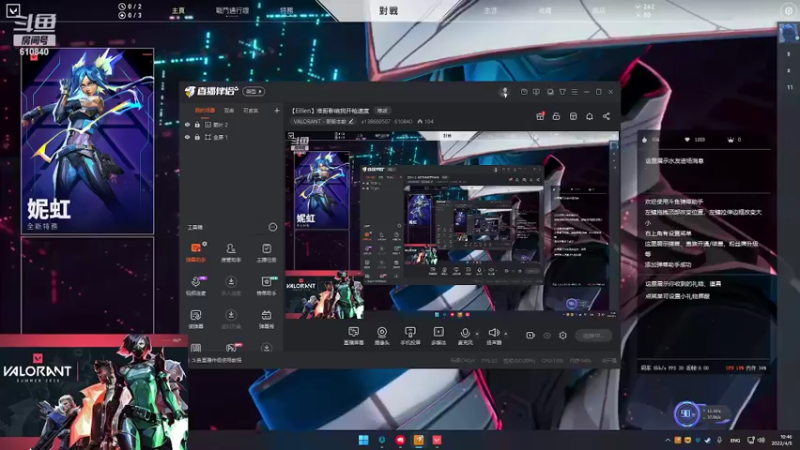Mute the 麦克风 microphone in the companion app
Viewport: 800px width, 450px height.
(465, 336)
